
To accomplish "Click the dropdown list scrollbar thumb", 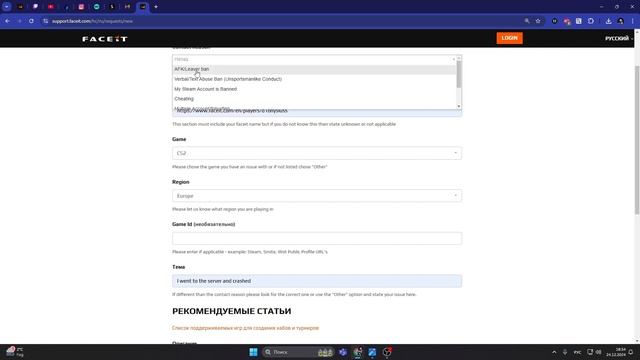I will (x=459, y=74).
